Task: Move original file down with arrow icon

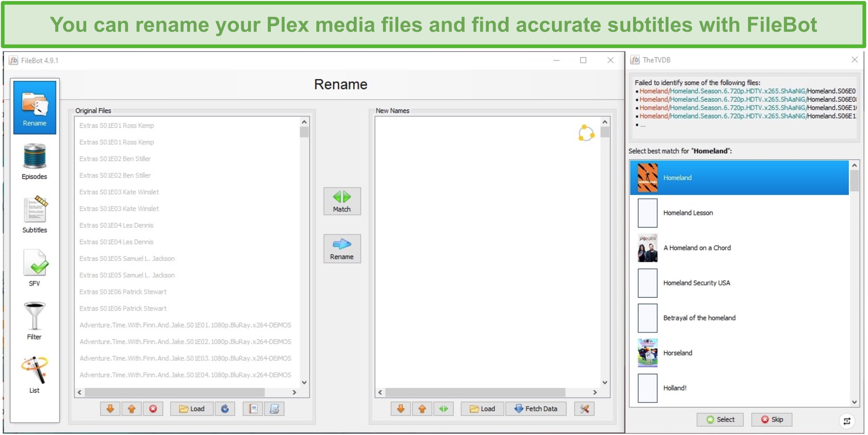Action: pyautogui.click(x=110, y=409)
